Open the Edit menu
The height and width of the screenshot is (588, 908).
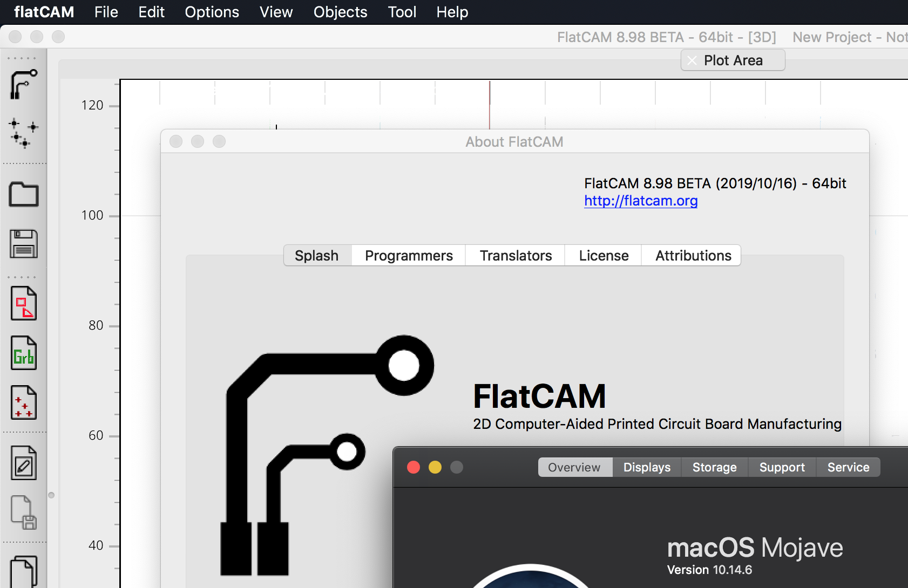(x=151, y=12)
